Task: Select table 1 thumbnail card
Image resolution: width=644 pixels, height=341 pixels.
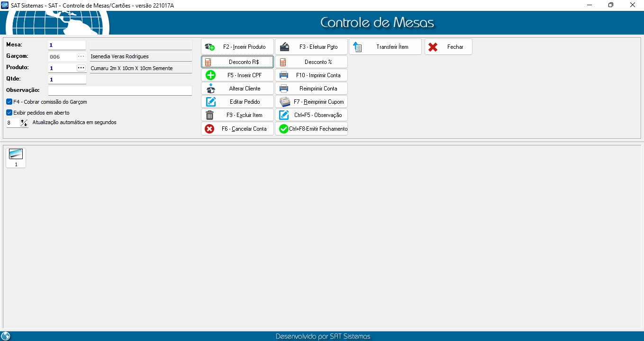Action: tap(16, 158)
